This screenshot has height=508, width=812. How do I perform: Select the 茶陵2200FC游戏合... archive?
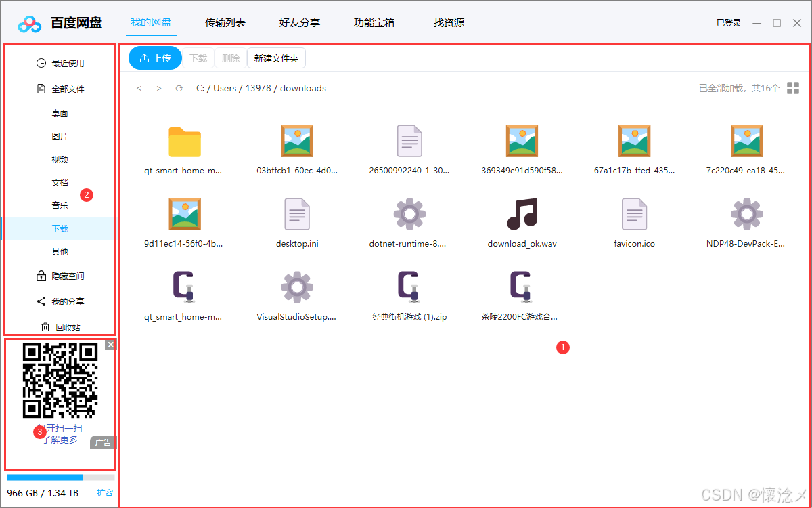[522, 287]
